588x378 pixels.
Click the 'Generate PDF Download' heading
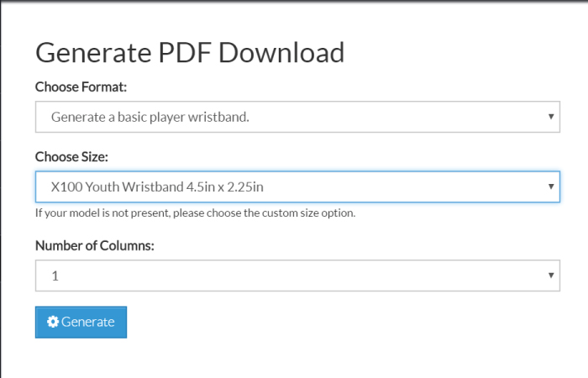coord(190,52)
